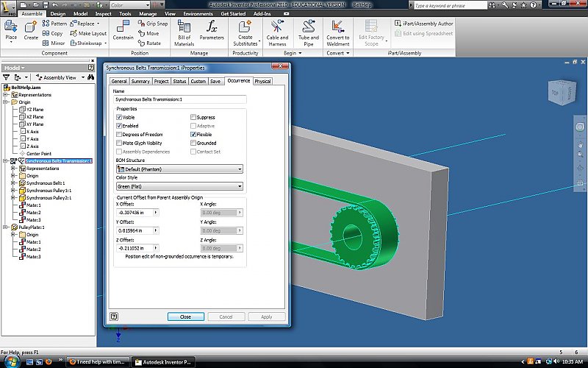Enable iMate Glyph Visibility checkbox
Screen dimensions: 588x368
point(119,143)
